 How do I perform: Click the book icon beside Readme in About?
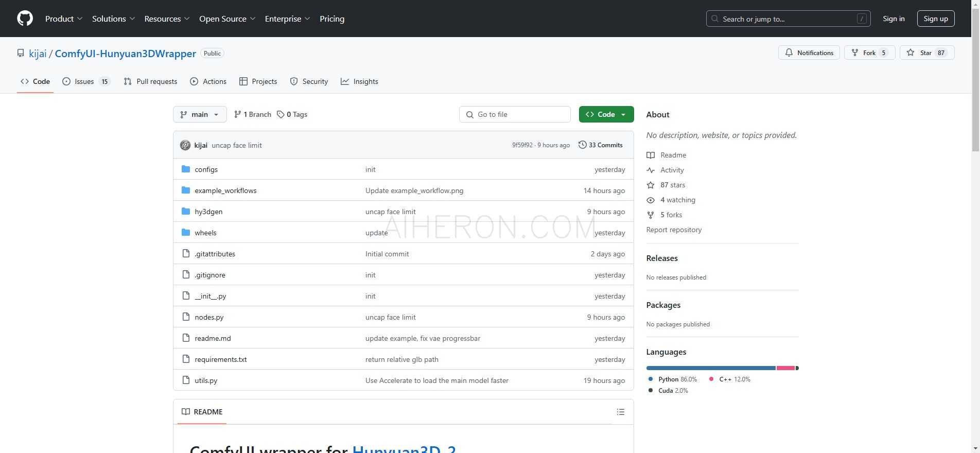click(x=651, y=155)
